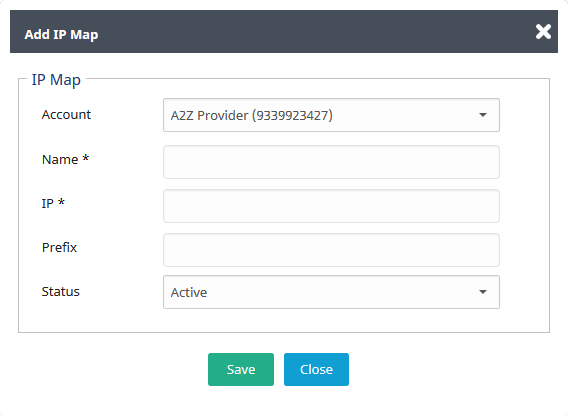This screenshot has height=416, width=568.
Task: Click the blue Close button
Action: 316,369
